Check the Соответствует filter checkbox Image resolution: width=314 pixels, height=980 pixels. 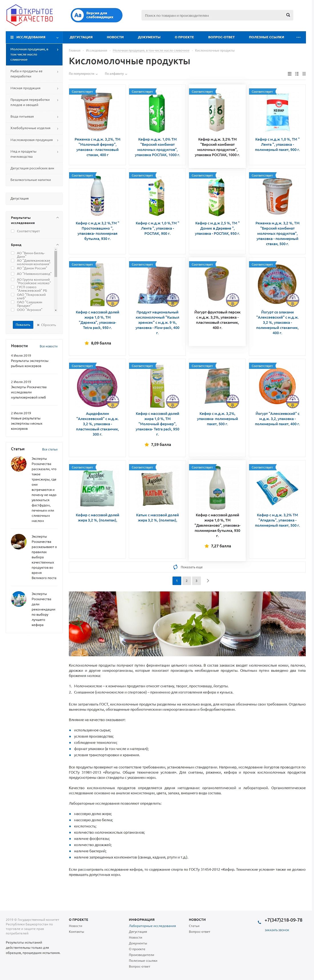(13, 231)
